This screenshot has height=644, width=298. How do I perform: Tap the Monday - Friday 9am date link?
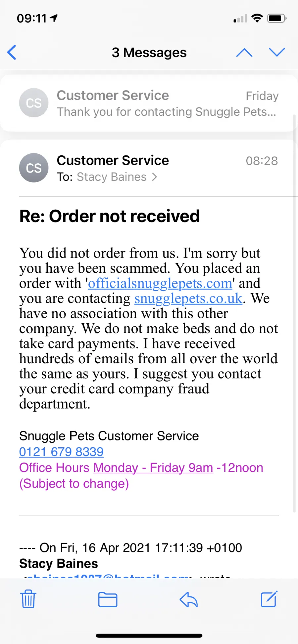pos(153,468)
